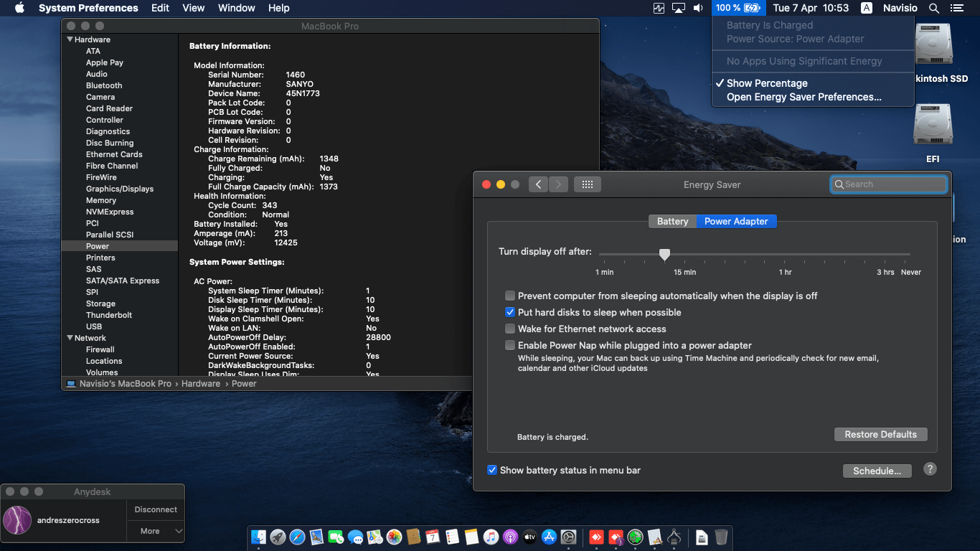Enable Wake for Ethernet network access

point(510,329)
